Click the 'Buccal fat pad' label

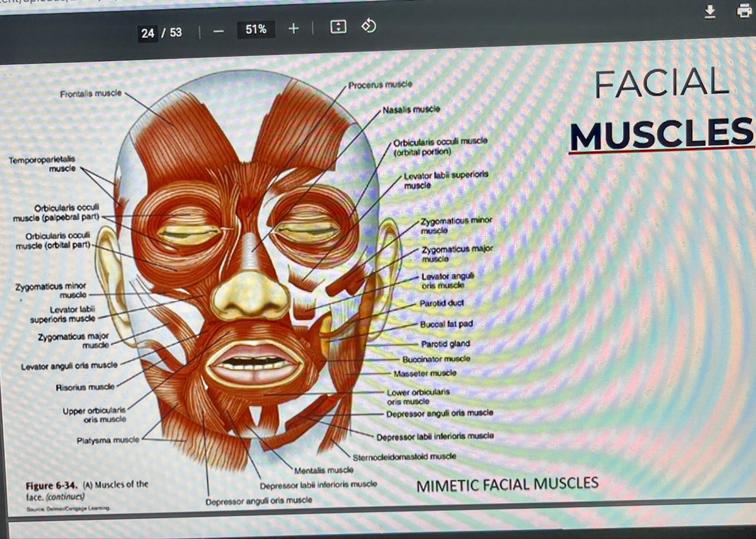pos(446,324)
